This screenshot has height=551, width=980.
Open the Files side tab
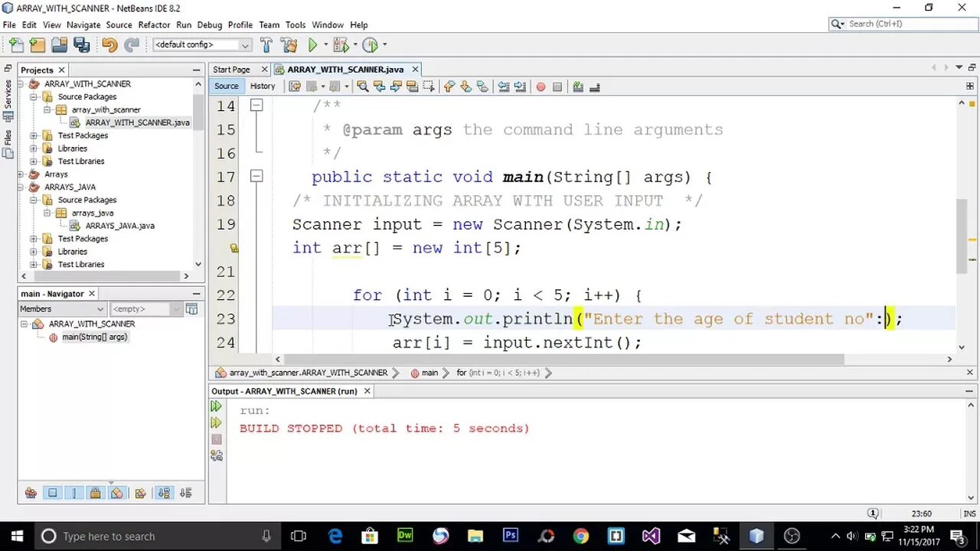pos(8,145)
